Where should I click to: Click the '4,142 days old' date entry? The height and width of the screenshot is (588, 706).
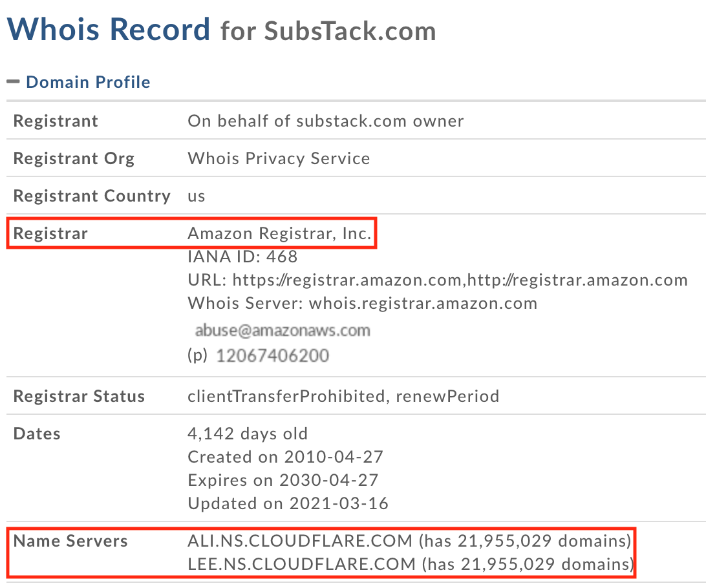pyautogui.click(x=248, y=434)
